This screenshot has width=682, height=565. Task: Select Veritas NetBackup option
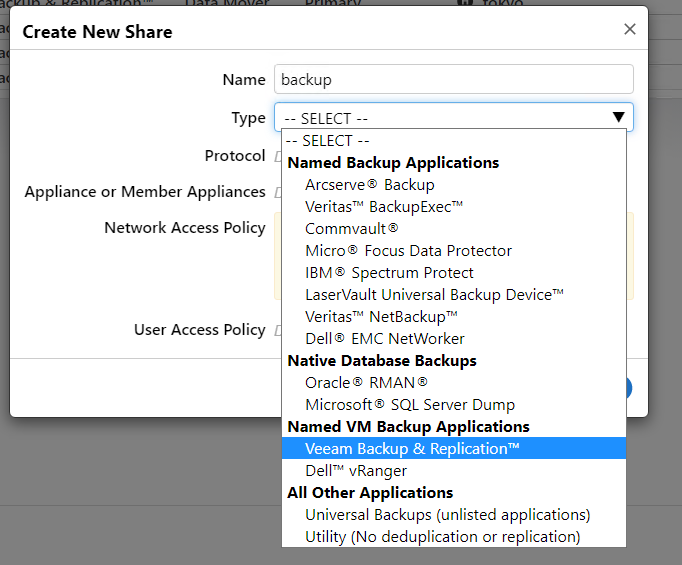(x=454, y=317)
